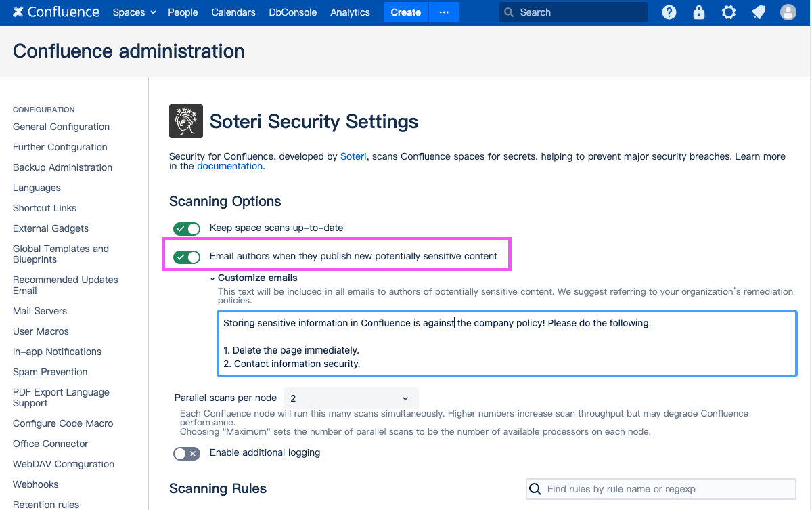Screen dimensions: 812x510
Task: Click the Find rules search field
Action: [x=667, y=489]
